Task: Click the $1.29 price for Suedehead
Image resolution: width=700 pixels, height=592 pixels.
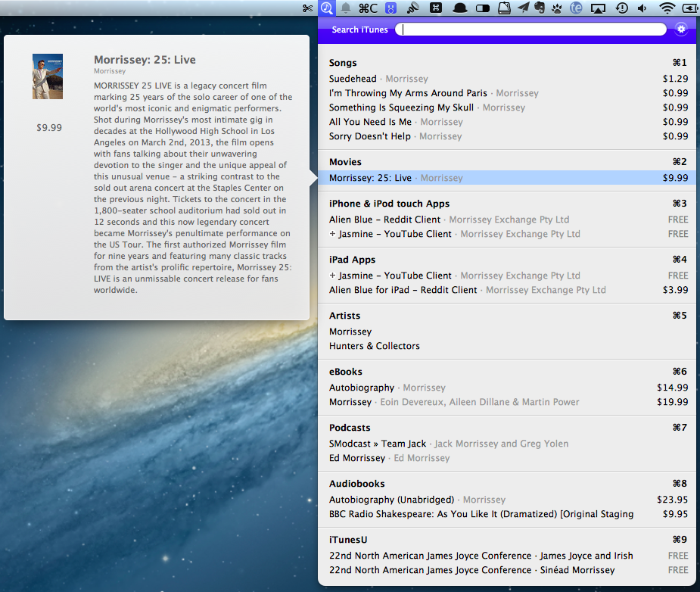Action: point(675,79)
